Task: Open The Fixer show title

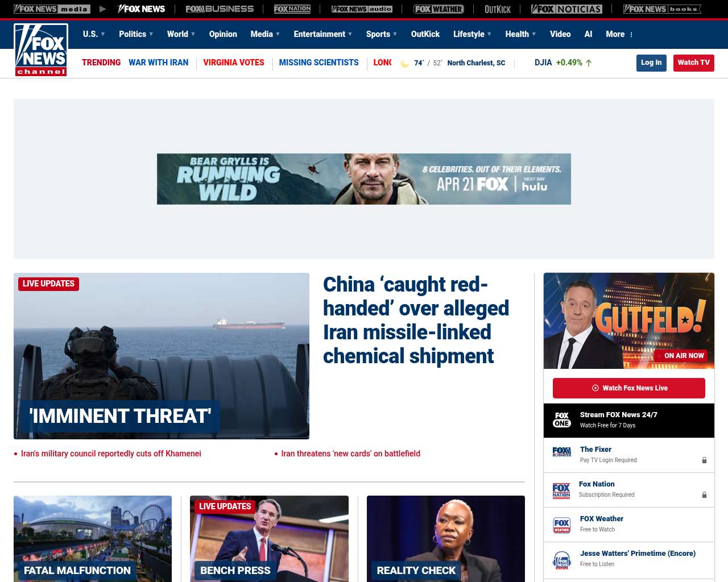Action: point(595,449)
